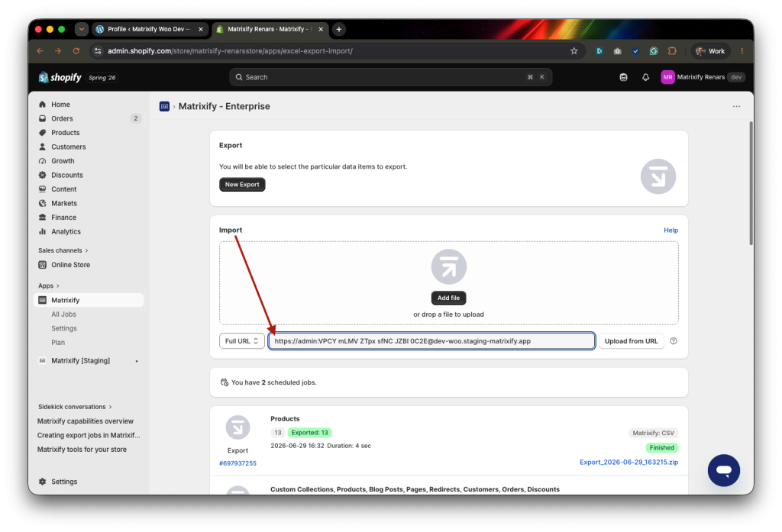Open Matrixify capabilities overview conversation
The image size is (782, 532).
[x=86, y=421]
